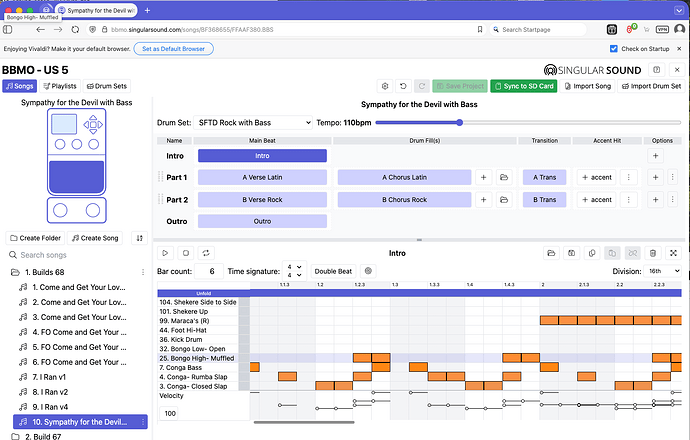The image size is (690, 440).
Task: Toggle loop playback icon
Action: click(x=206, y=254)
